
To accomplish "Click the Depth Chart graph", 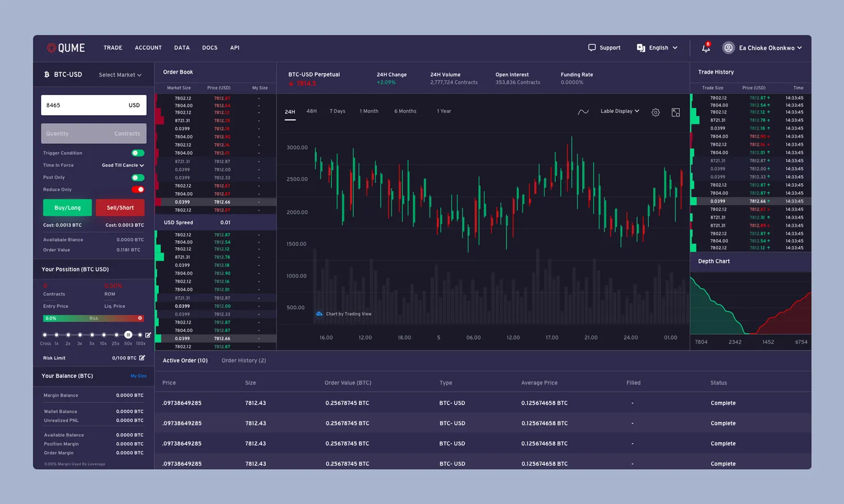I will [x=751, y=305].
